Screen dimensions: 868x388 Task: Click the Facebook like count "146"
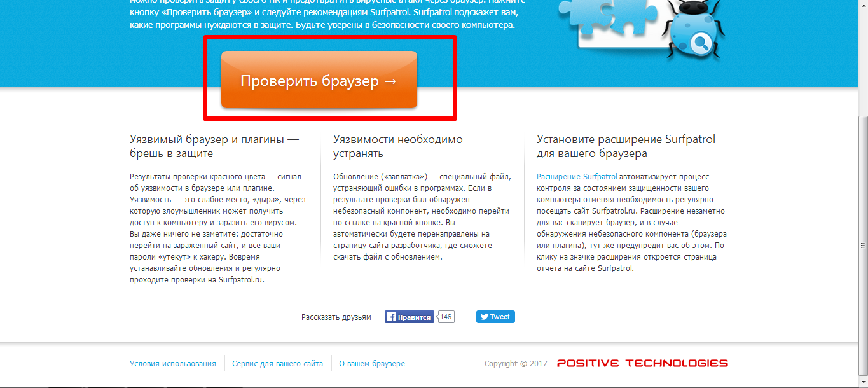[x=446, y=317]
